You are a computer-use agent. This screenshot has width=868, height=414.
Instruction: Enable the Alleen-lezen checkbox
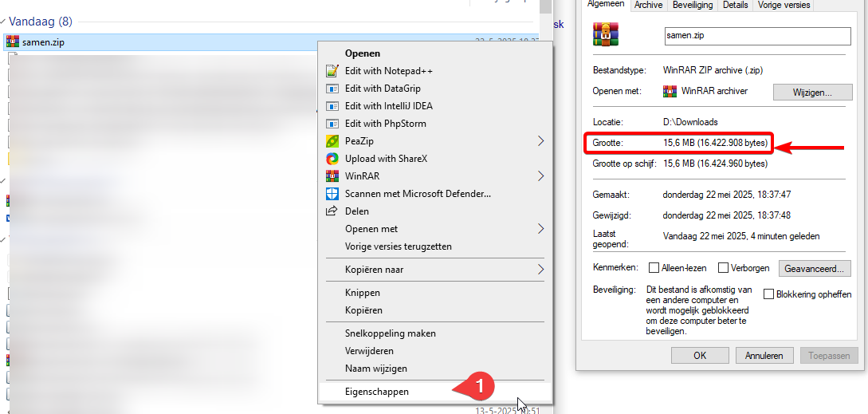[x=654, y=268]
